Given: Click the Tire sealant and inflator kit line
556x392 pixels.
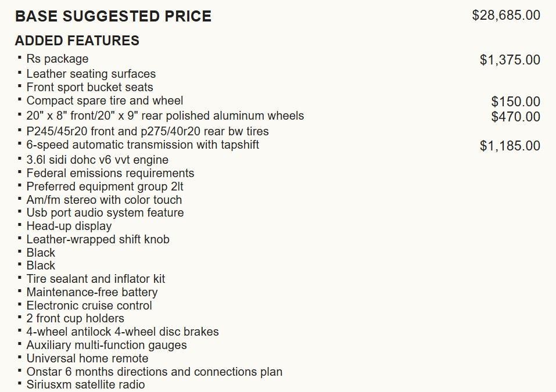Looking at the screenshot, I should [96, 279].
